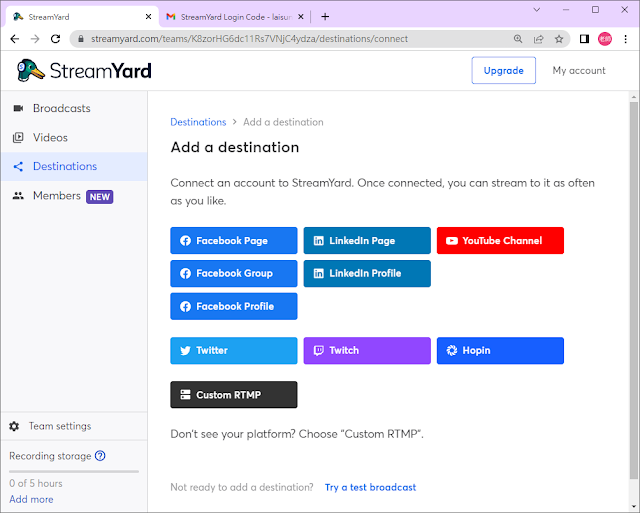The height and width of the screenshot is (513, 640).
Task: Open the StreamYard duck logo homepage
Action: (84, 71)
